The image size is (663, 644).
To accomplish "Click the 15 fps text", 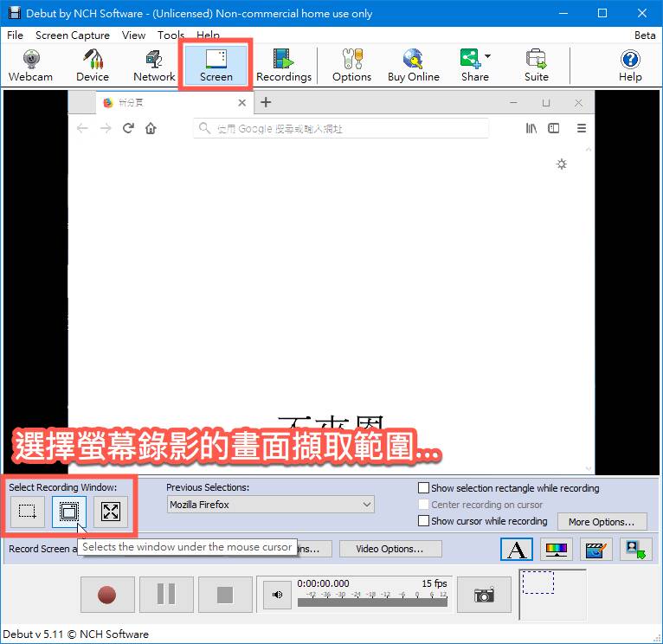I will click(x=434, y=583).
